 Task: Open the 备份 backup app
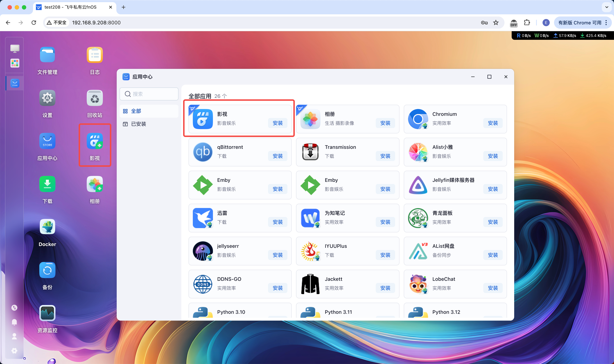[x=47, y=270]
